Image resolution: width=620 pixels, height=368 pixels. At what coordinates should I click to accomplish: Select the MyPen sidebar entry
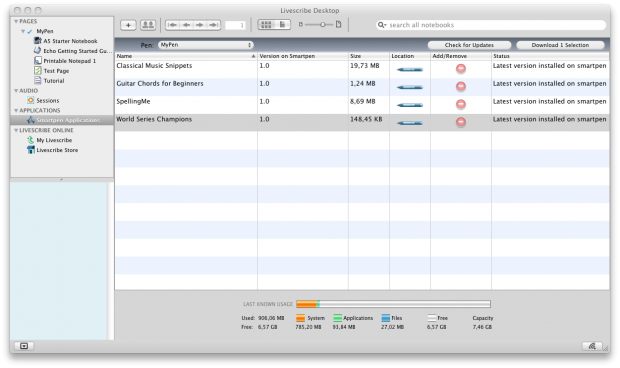click(45, 31)
